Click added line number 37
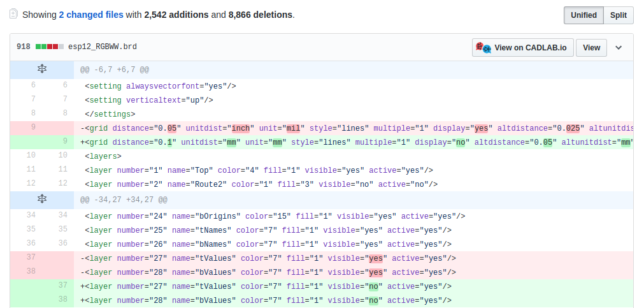The width and height of the screenshot is (644, 308). pyautogui.click(x=62, y=285)
